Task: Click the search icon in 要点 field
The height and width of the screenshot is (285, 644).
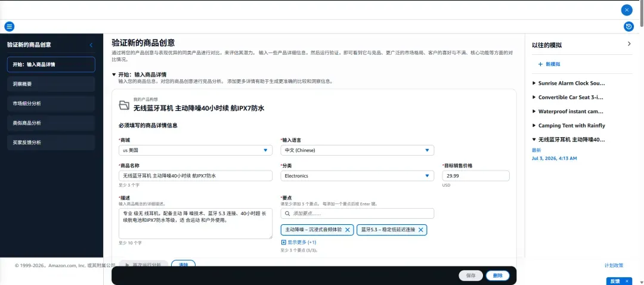Action: (287, 213)
